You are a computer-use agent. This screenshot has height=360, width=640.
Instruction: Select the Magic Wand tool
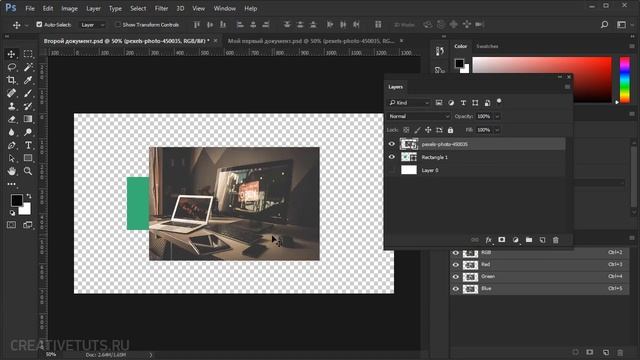click(28, 67)
